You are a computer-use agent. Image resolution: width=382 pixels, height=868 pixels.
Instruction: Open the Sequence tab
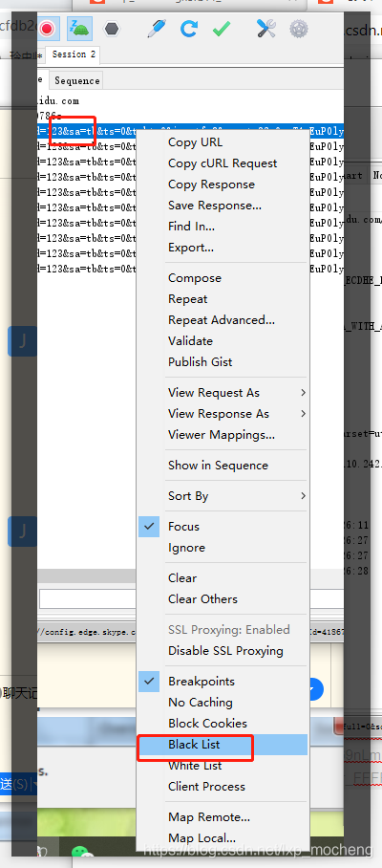click(x=76, y=81)
